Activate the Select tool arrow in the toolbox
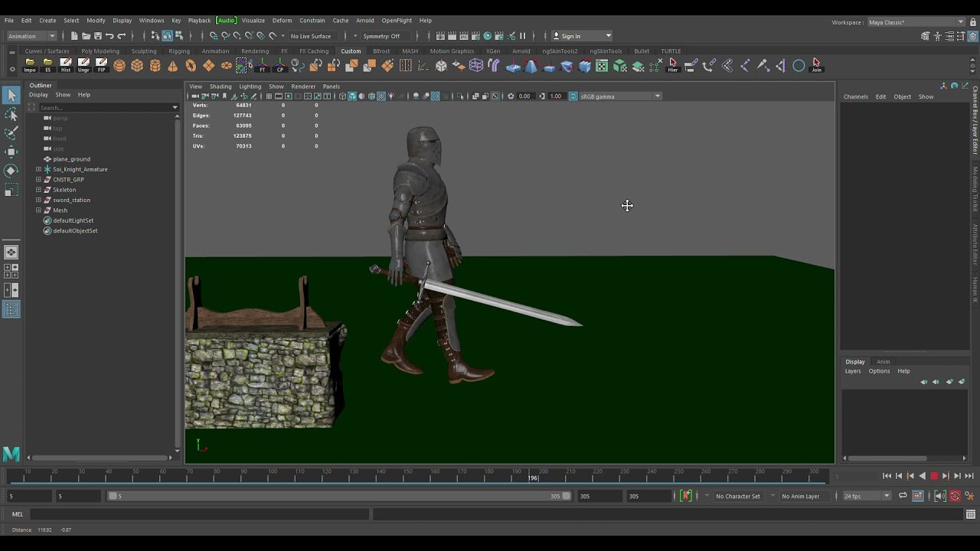Image resolution: width=980 pixels, height=551 pixels. [x=11, y=95]
